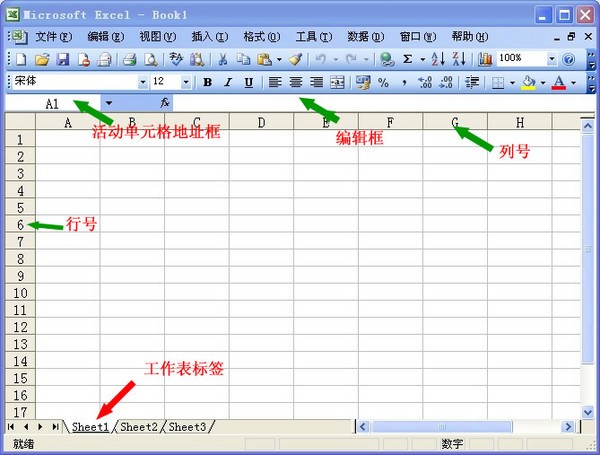Click the AutoSum sigma icon
This screenshot has width=600, height=455.
pyautogui.click(x=408, y=59)
